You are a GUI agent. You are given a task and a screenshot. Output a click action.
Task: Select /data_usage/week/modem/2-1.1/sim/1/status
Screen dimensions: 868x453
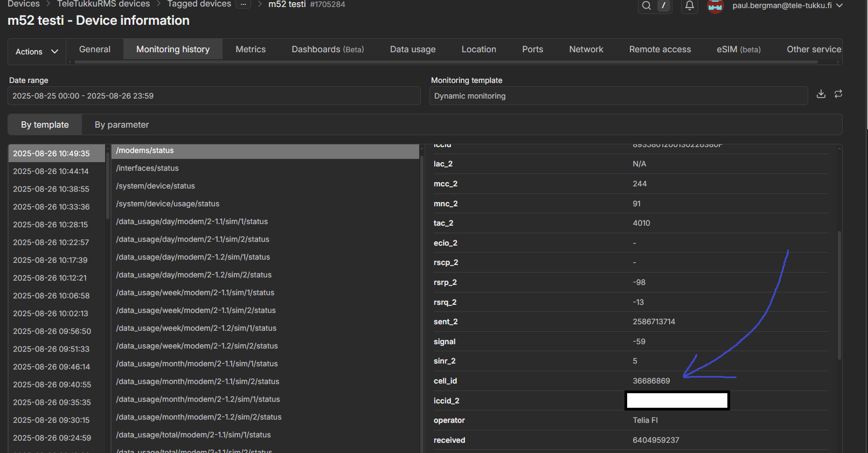[265, 292]
